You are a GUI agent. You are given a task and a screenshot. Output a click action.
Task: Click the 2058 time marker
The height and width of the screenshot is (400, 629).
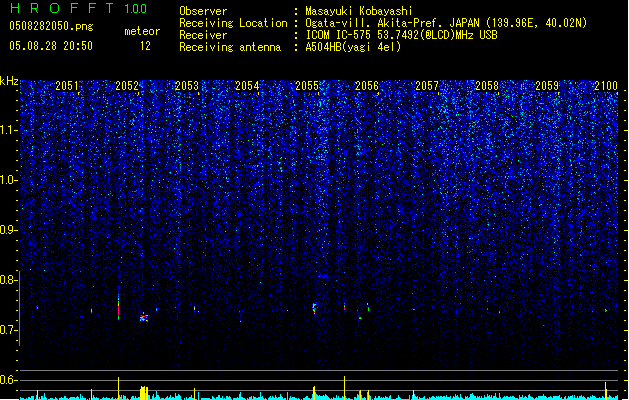(487, 86)
